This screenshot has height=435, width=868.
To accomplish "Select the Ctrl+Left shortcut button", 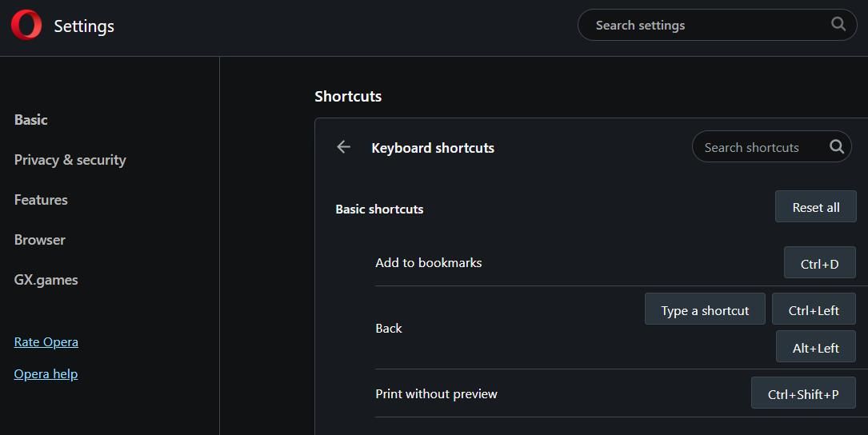I will (814, 310).
